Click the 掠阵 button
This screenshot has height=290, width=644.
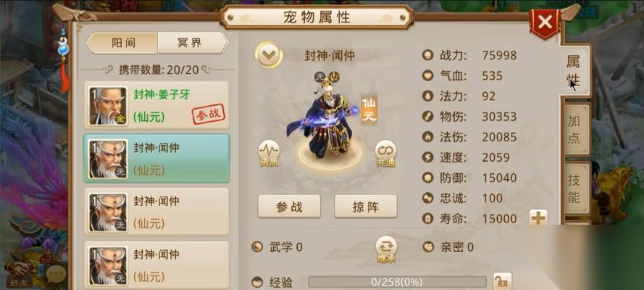coord(366,207)
